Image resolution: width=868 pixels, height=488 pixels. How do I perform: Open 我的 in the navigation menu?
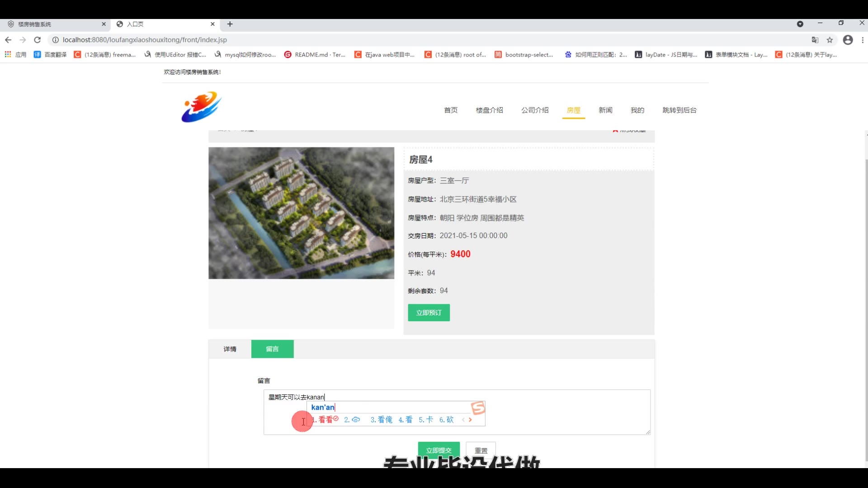[637, 110]
